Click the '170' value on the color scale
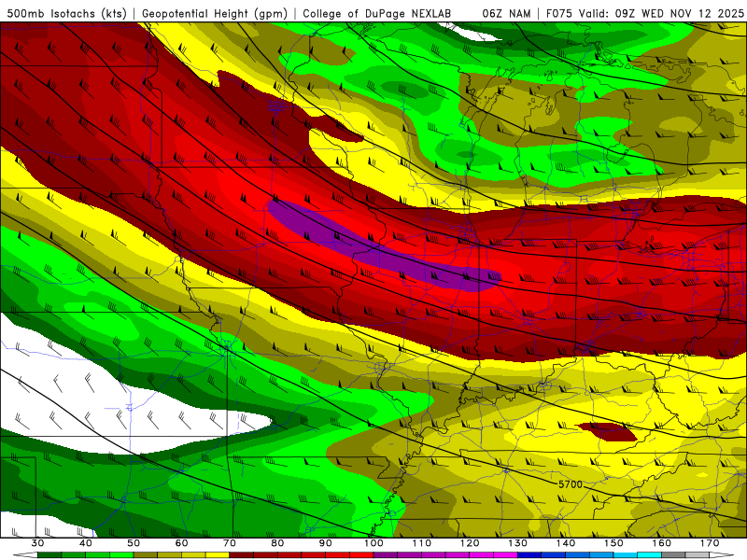Screen dimensions: 747x560 click(710, 543)
